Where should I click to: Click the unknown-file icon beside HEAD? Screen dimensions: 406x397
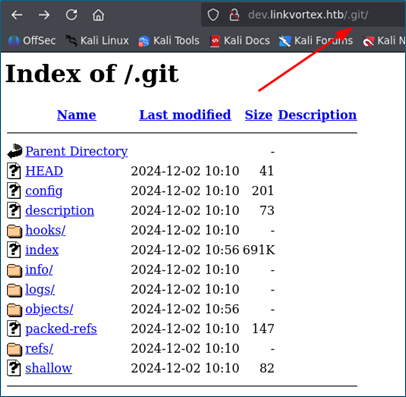pyautogui.click(x=14, y=171)
